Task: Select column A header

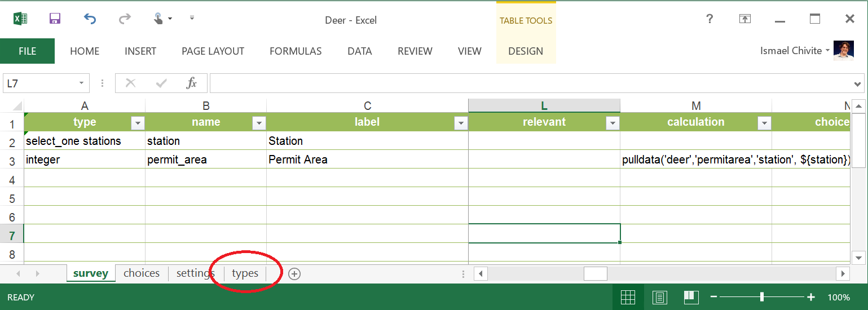Action: [x=85, y=106]
